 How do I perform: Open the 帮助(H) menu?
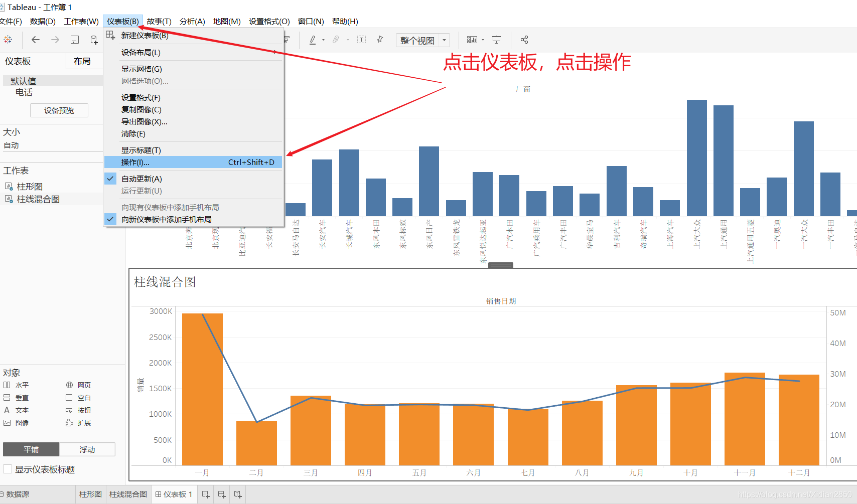pos(345,21)
